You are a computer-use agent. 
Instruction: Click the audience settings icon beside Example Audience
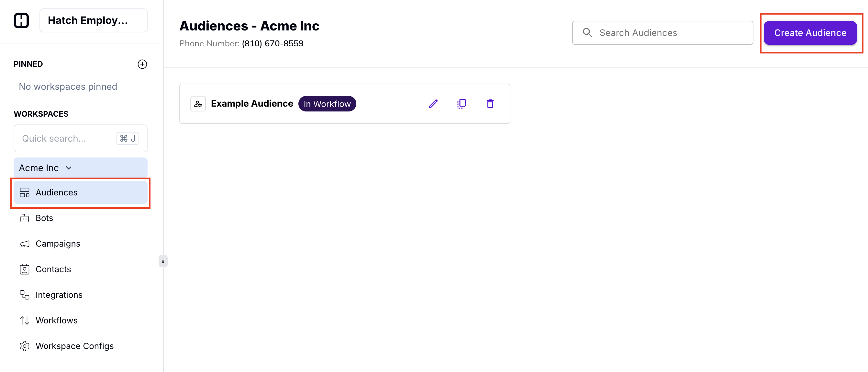tap(198, 104)
